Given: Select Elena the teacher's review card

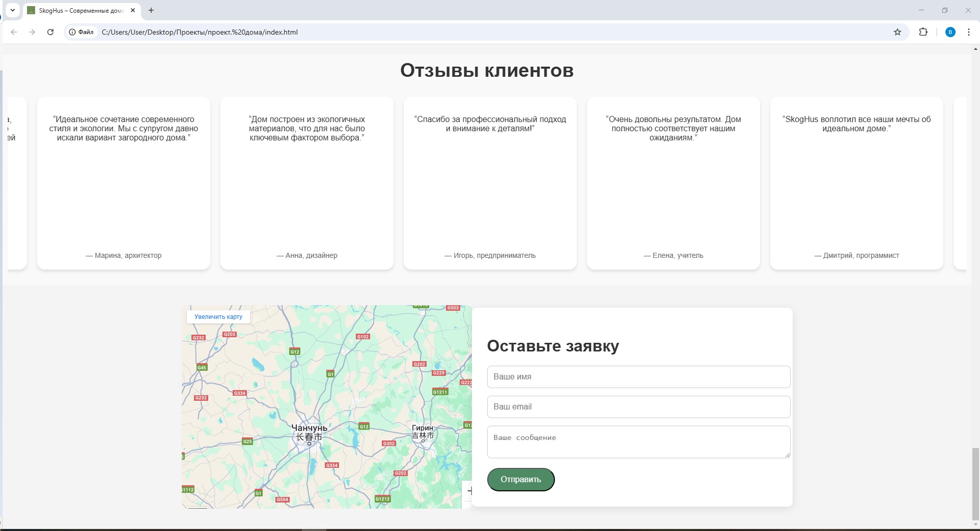Looking at the screenshot, I should coord(674,183).
